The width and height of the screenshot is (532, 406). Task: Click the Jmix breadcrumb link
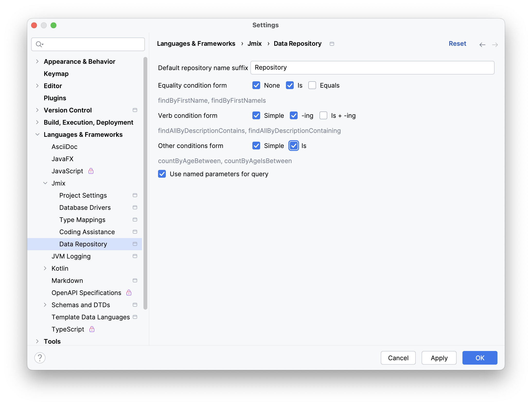pos(254,44)
